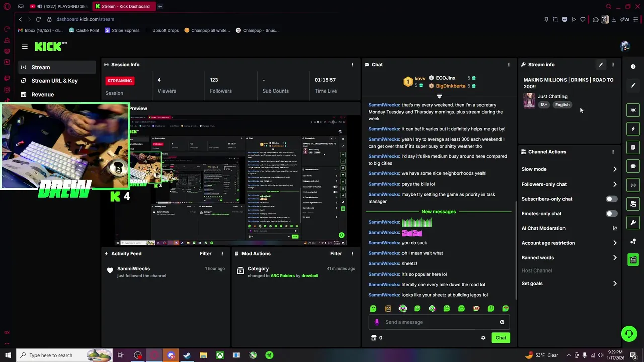Click ARC Raiders category link
Screen dimensions: 644x362
tap(283, 276)
